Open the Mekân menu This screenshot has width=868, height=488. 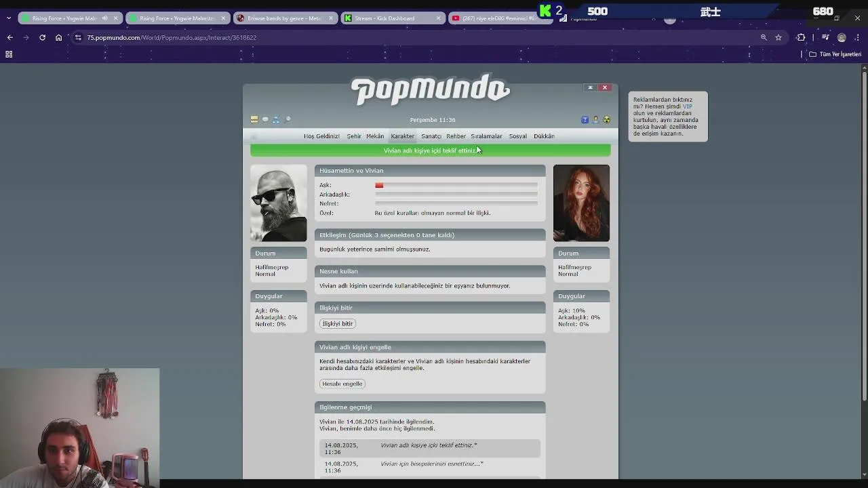pyautogui.click(x=375, y=136)
